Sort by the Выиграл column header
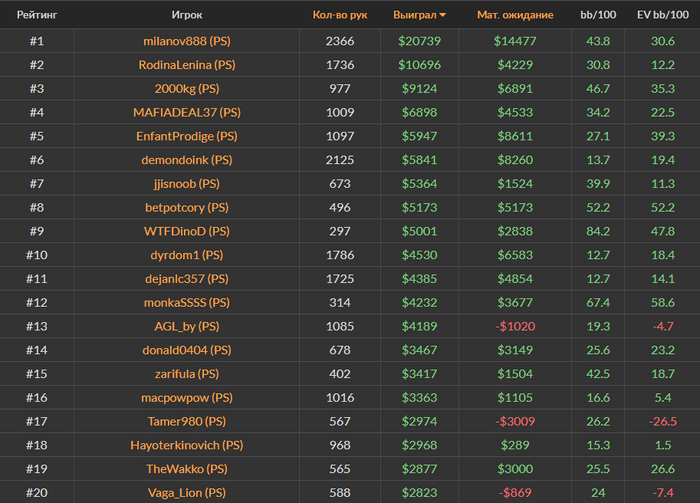700x503 pixels. [x=419, y=15]
